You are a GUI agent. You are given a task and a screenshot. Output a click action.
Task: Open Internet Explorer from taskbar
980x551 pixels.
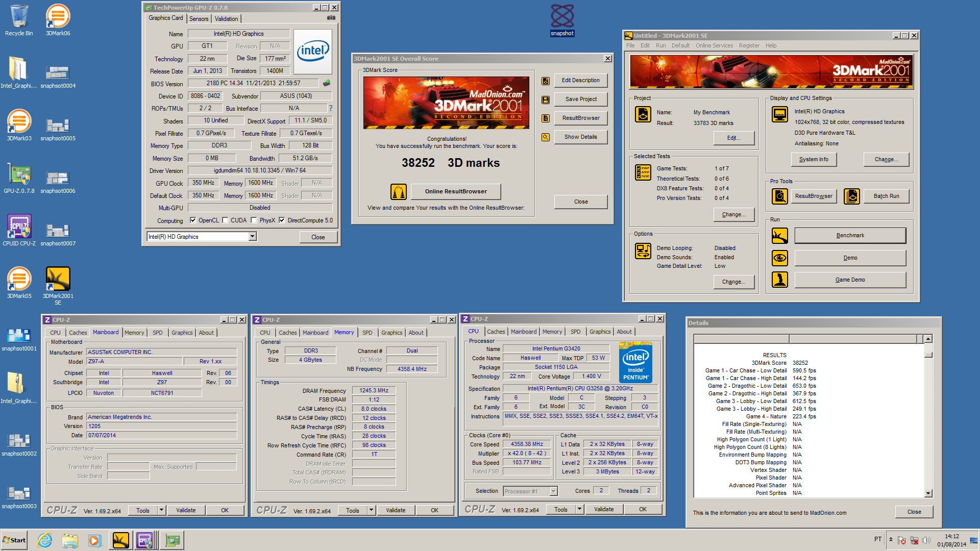click(x=45, y=540)
